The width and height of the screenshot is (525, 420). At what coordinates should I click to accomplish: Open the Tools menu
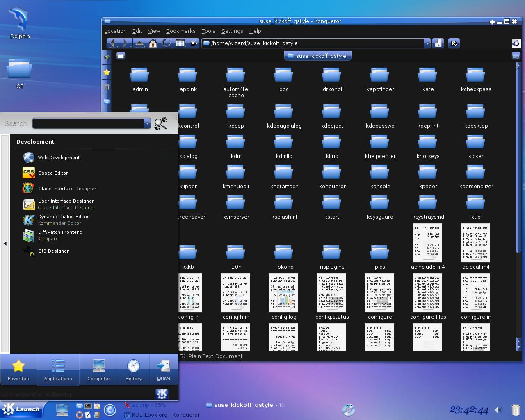[x=208, y=31]
